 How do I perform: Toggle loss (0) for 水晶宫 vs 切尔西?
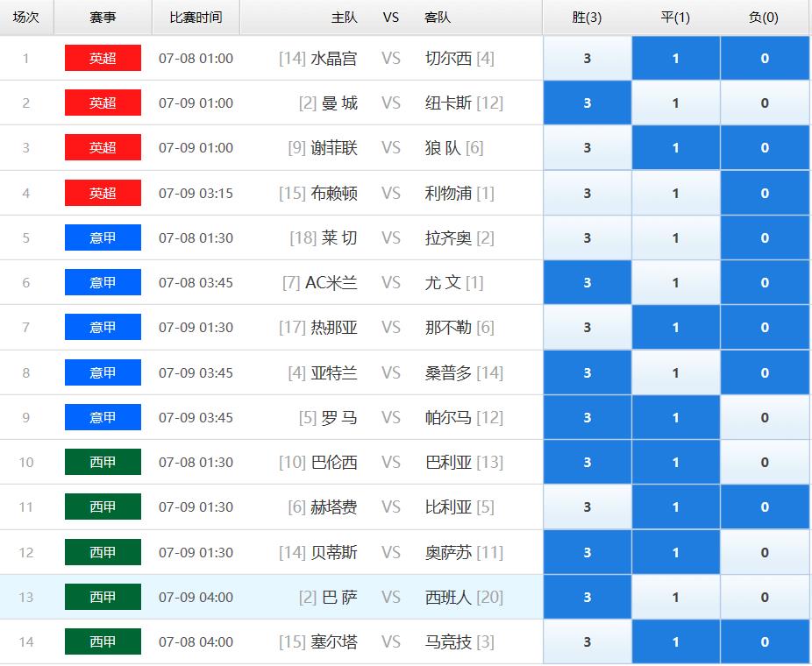coord(765,58)
